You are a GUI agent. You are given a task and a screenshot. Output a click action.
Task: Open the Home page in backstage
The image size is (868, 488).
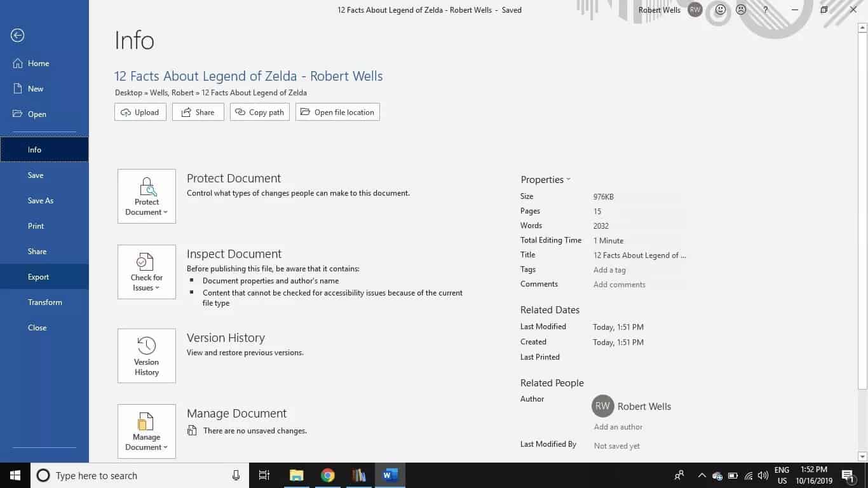coord(44,64)
